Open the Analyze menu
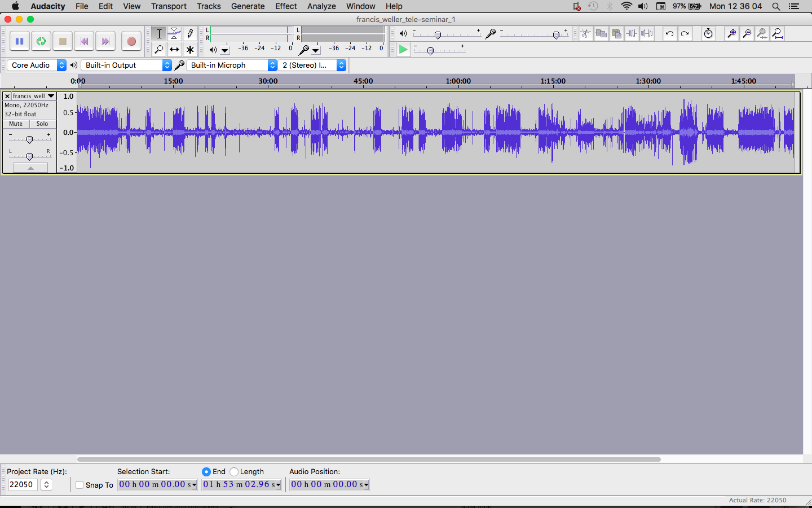 coord(321,6)
